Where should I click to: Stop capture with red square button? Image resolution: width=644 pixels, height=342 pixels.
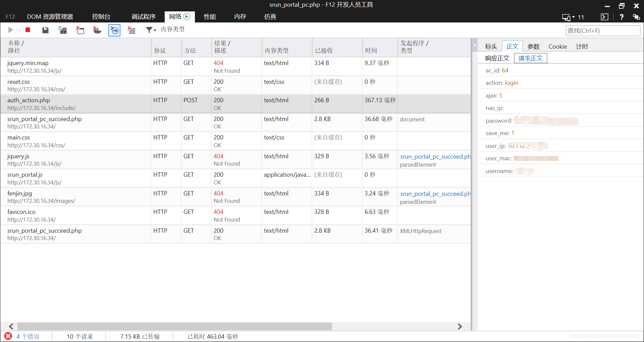click(x=28, y=30)
